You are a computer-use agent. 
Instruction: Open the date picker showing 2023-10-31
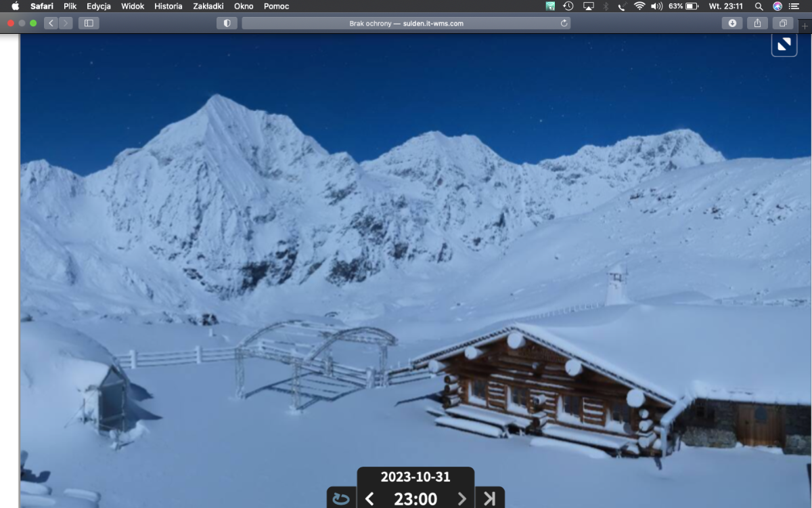(x=415, y=477)
